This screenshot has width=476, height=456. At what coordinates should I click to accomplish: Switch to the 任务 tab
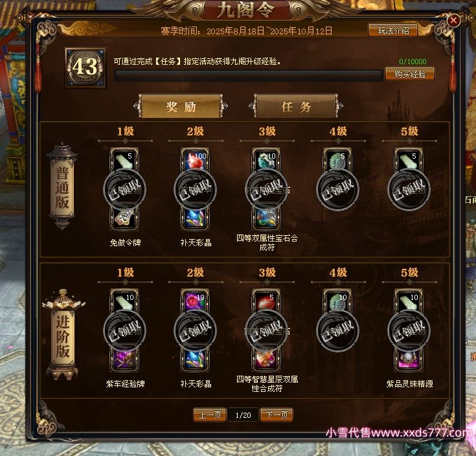pyautogui.click(x=296, y=106)
